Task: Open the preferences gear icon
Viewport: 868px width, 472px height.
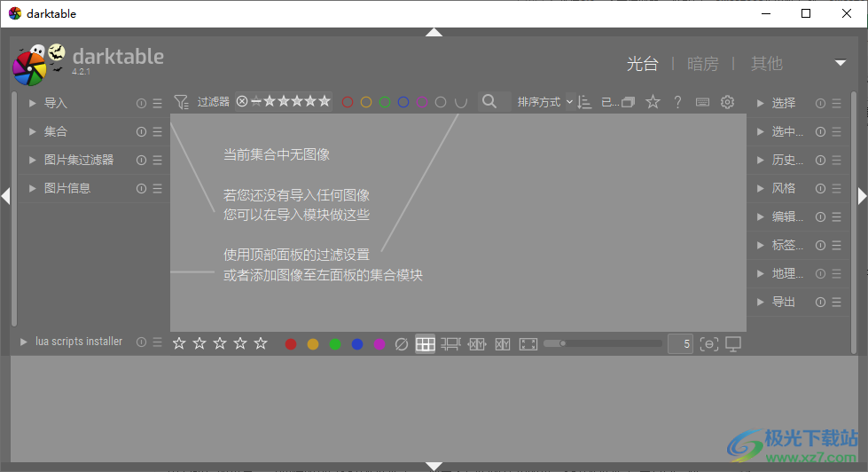Action: coord(727,102)
